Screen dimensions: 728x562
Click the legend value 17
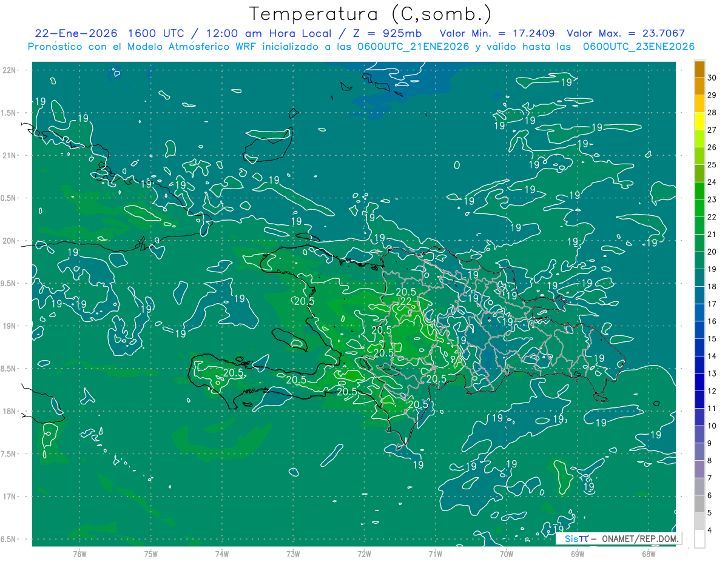coord(712,304)
